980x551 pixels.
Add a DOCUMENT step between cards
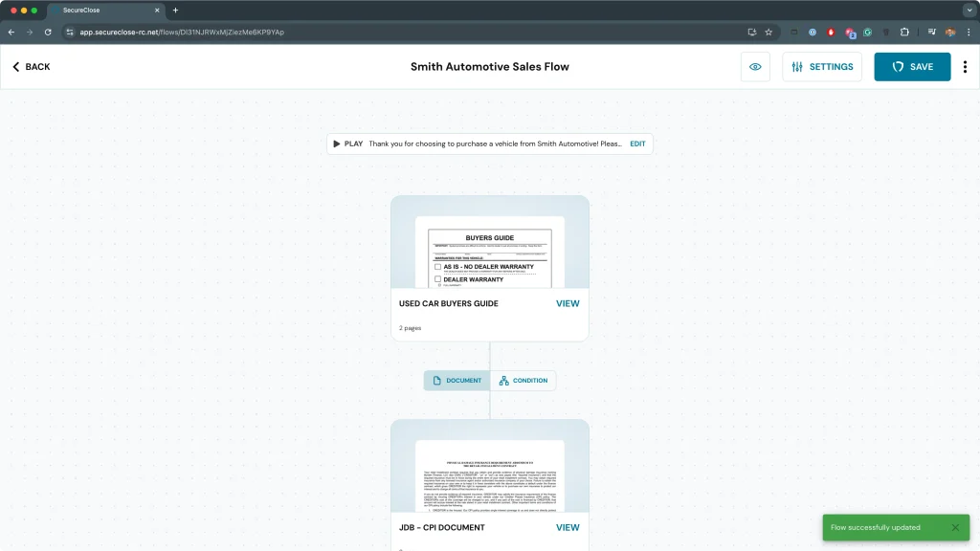[x=457, y=381]
